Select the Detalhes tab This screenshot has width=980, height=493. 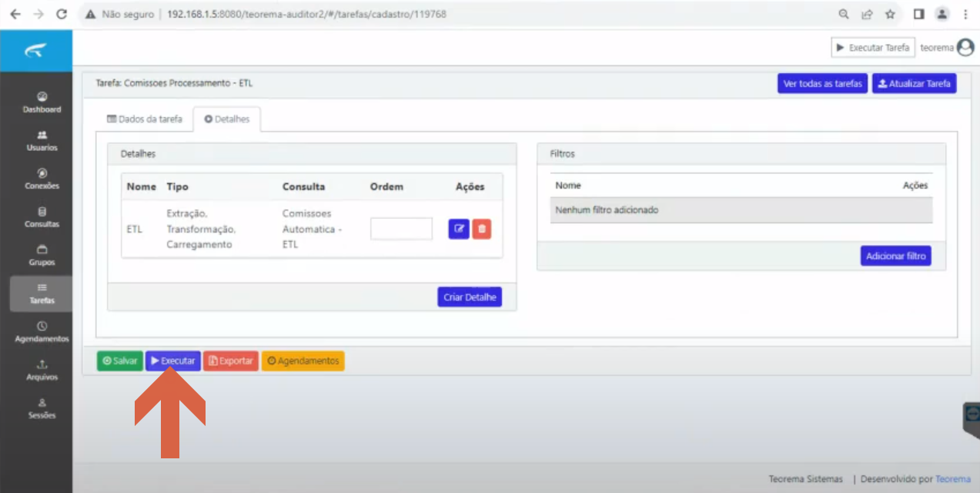[x=227, y=119]
